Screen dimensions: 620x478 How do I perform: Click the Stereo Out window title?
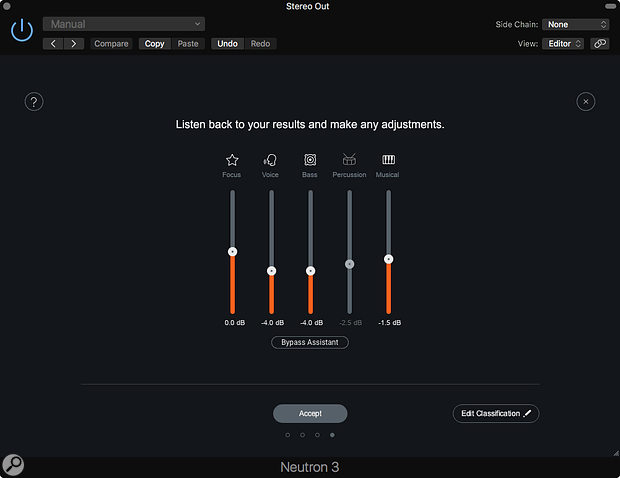[308, 6]
